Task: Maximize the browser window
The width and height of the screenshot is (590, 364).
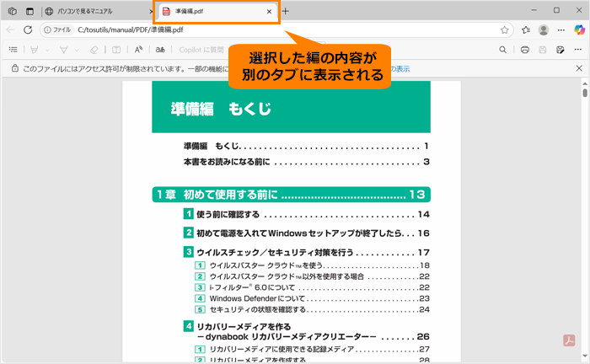Action: tap(556, 10)
